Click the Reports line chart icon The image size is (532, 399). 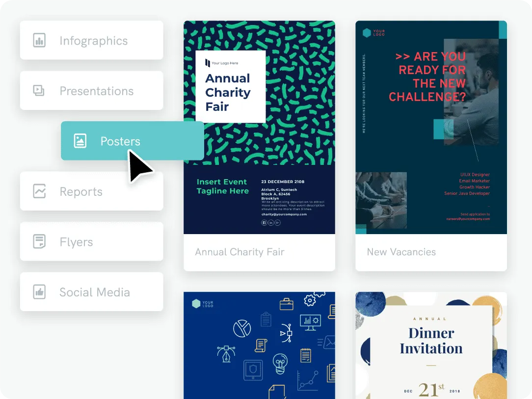[x=39, y=191]
